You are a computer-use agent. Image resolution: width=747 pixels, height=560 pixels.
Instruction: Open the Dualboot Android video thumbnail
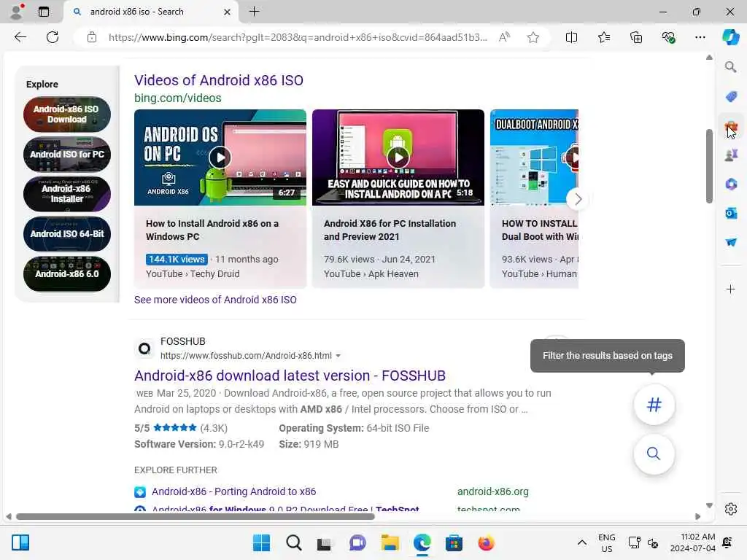[x=534, y=157]
